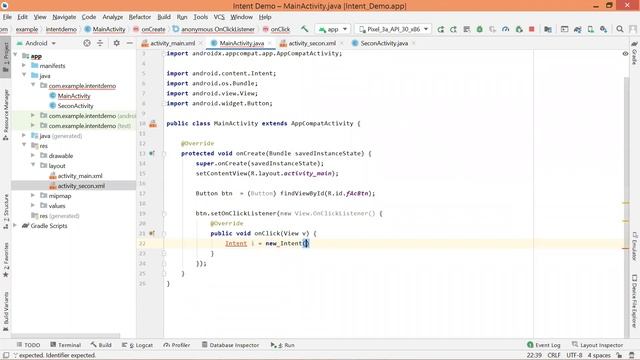Click the Apply Code Changes icon

click(467, 29)
